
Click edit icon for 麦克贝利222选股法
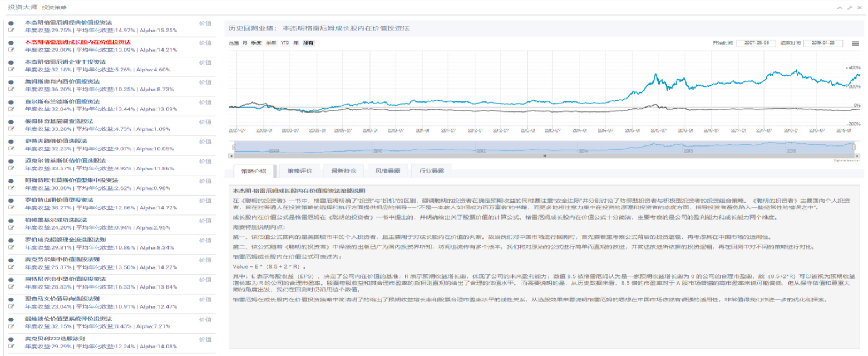click(x=11, y=347)
